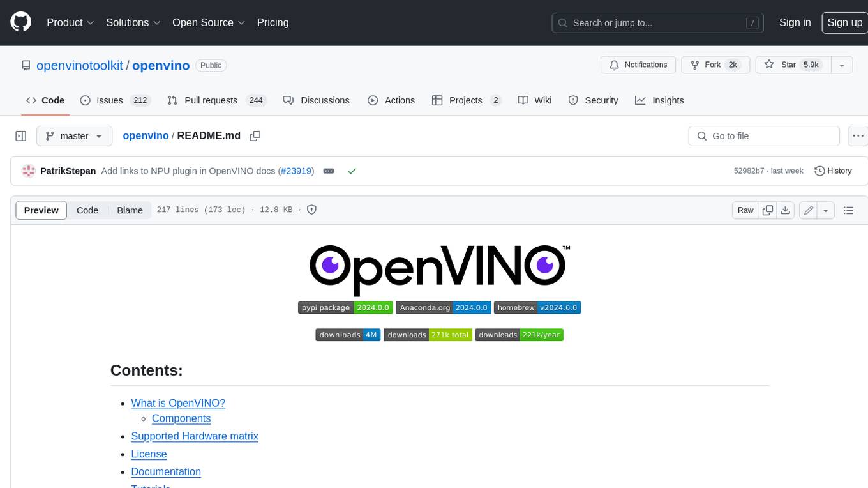Jump to What is OpenVINO? section
The width and height of the screenshot is (868, 488).
pyautogui.click(x=178, y=403)
